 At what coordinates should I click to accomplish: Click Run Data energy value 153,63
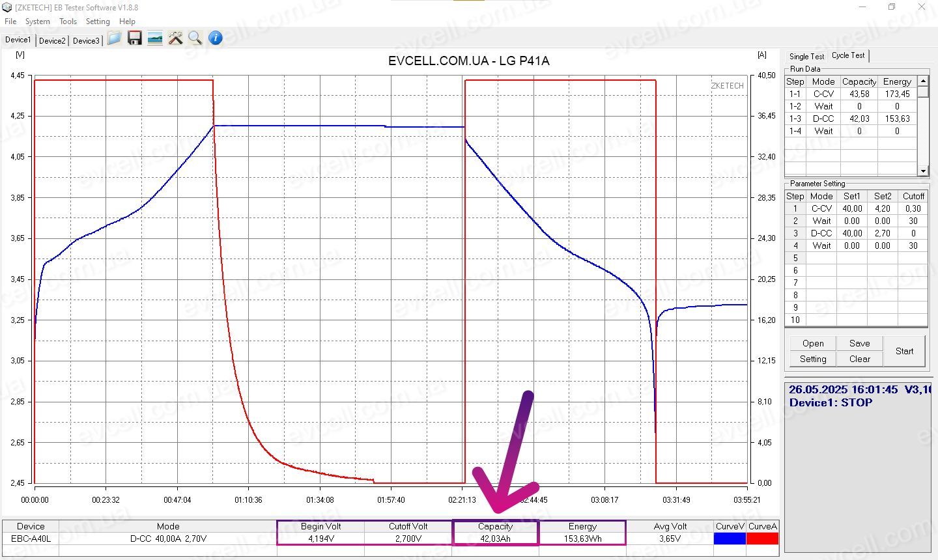pyautogui.click(x=897, y=119)
